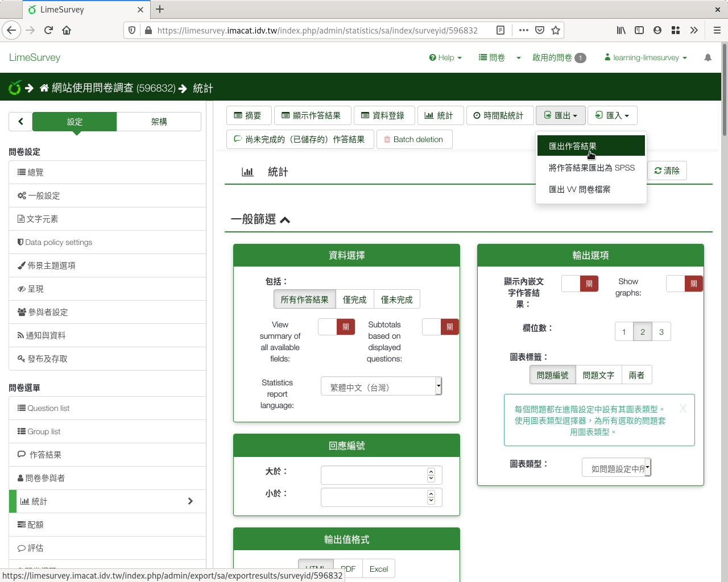Open the Firefox hamburger menu
This screenshot has width=728, height=582.
pyautogui.click(x=717, y=30)
